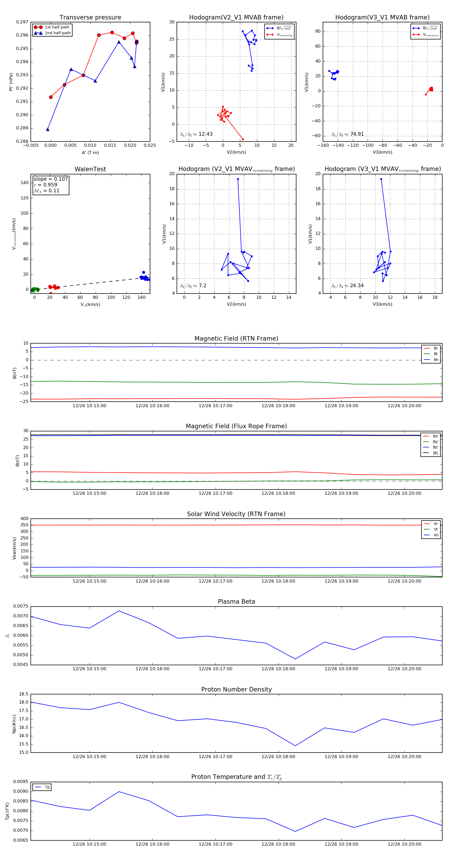Click 'Magnetic Field (RTN Frame)' title
The image size is (473, 868).
click(x=236, y=339)
